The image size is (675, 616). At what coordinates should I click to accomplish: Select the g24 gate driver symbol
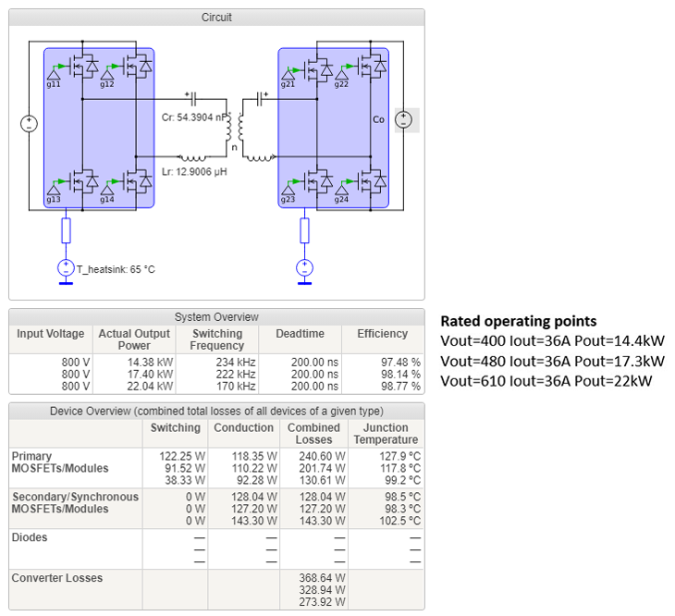[x=341, y=190]
